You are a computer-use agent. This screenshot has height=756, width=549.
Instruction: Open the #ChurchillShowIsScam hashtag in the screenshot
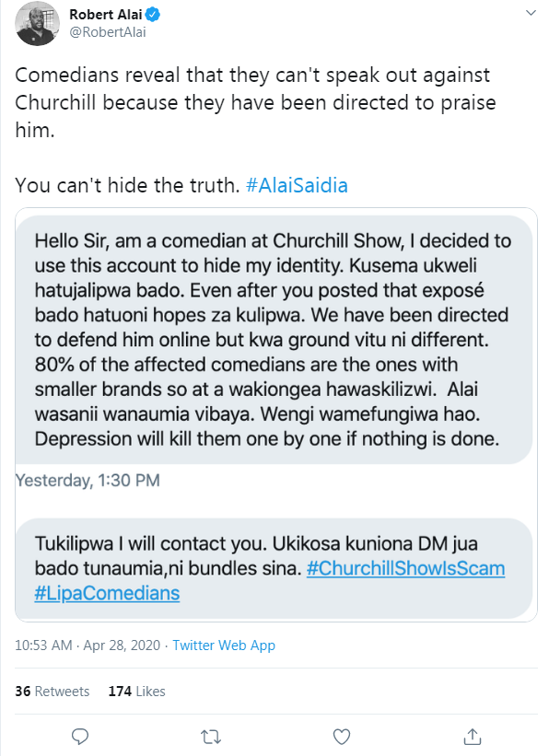click(x=405, y=568)
